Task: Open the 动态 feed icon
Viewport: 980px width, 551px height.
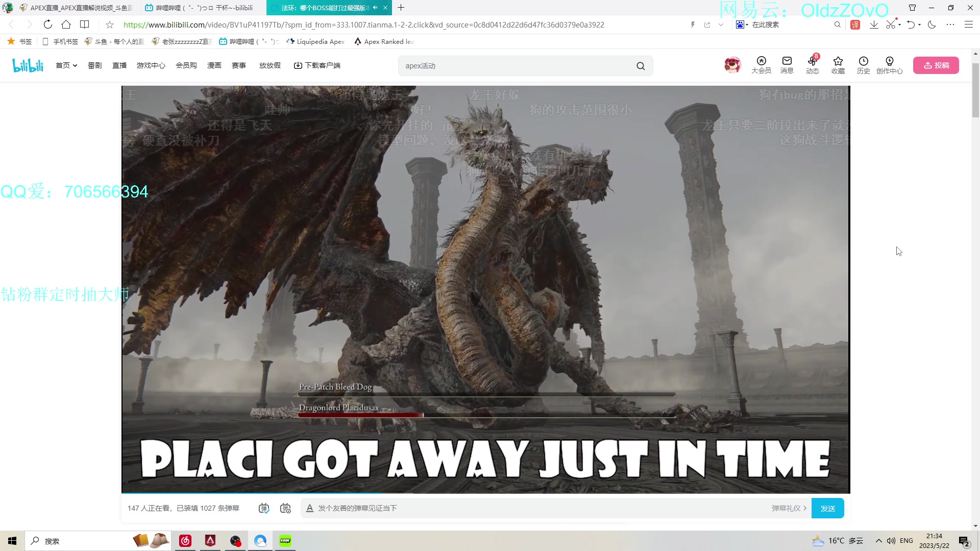Action: click(813, 65)
